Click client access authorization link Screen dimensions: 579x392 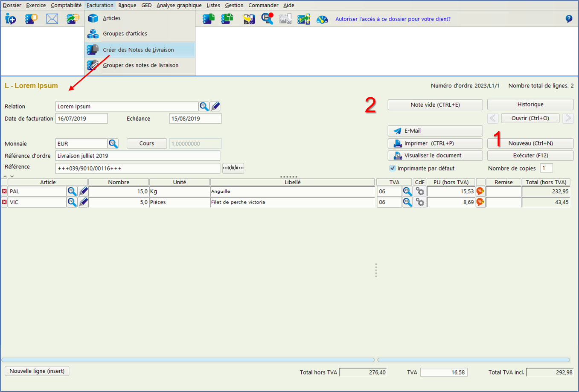coord(393,19)
